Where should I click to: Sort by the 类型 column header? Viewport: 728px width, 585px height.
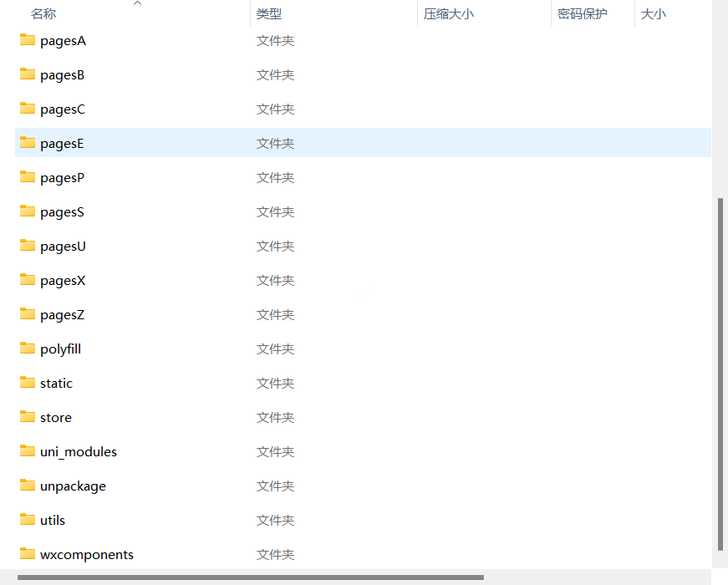(269, 14)
